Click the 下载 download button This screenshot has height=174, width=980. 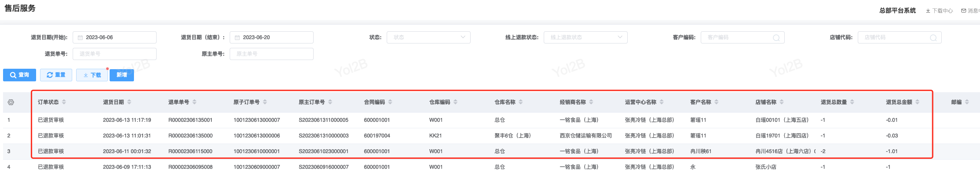click(92, 75)
